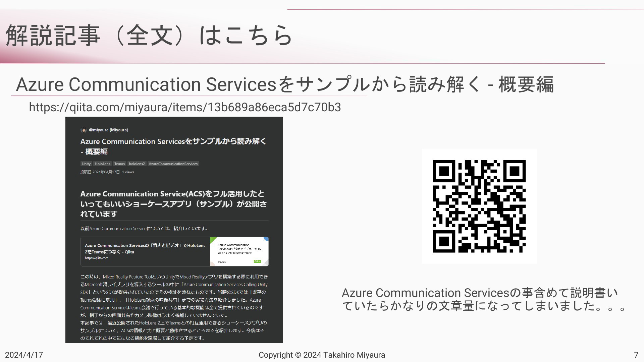Click the 投稿日 2024年04月17日 post date
The height and width of the screenshot is (362, 644).
100,172
